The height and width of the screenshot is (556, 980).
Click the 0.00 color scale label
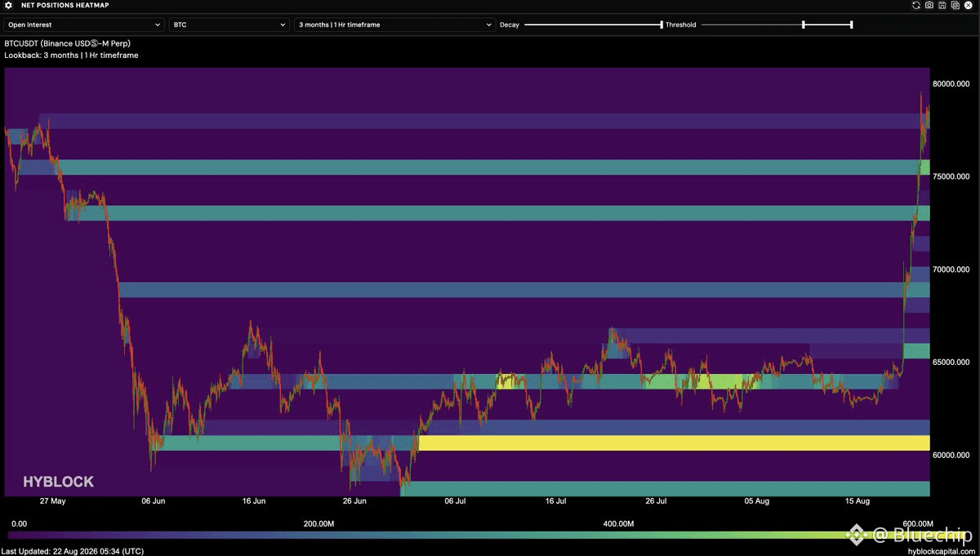[19, 523]
